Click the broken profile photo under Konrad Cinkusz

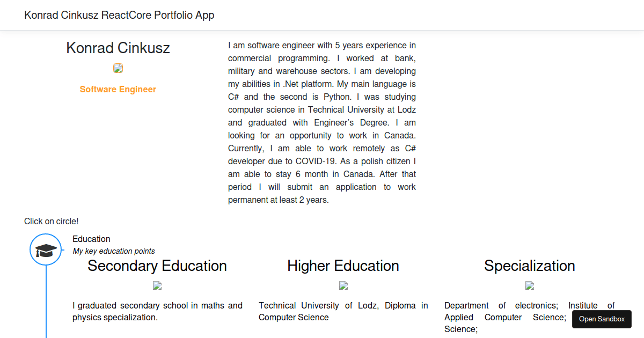(118, 68)
